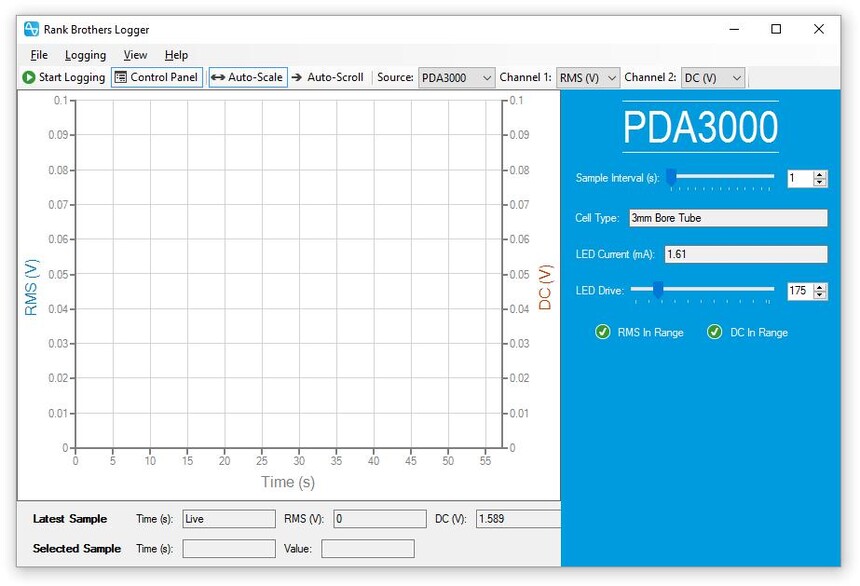Click the Rank Brothers Logger app icon

(31, 29)
